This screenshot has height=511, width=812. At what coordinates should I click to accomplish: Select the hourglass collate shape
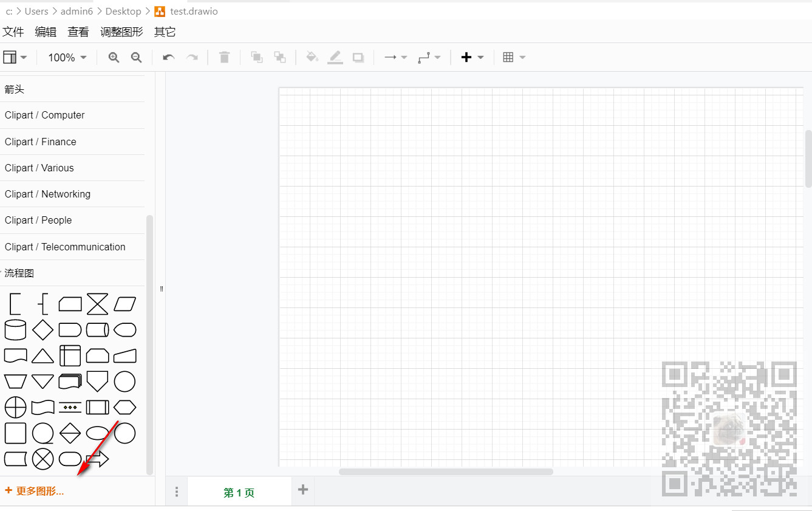click(x=97, y=304)
